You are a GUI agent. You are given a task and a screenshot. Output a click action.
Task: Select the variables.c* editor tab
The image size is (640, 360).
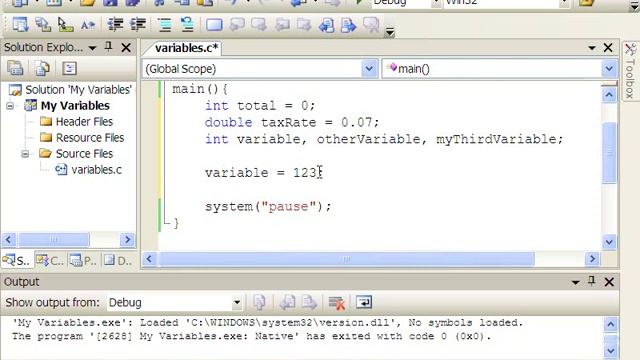tap(187, 48)
